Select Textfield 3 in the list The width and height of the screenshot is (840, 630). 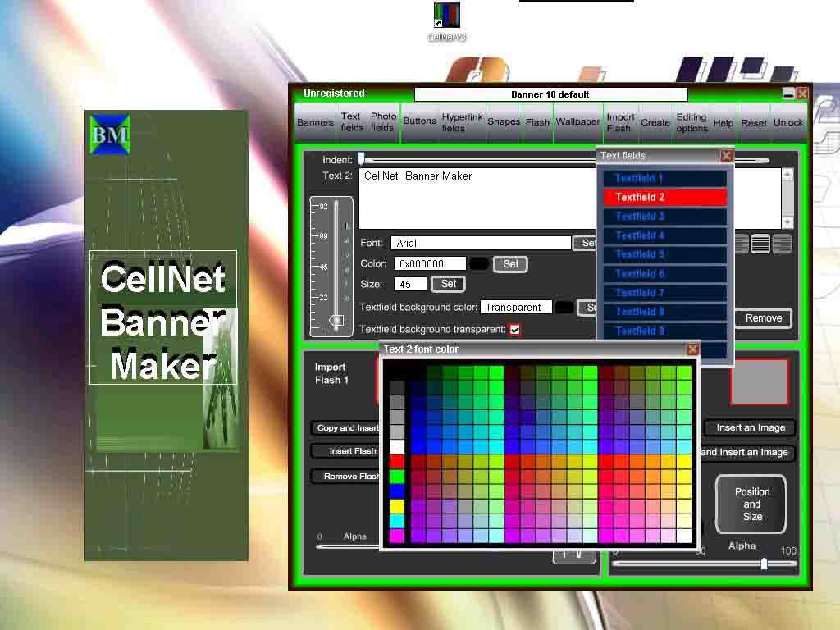[x=664, y=217]
